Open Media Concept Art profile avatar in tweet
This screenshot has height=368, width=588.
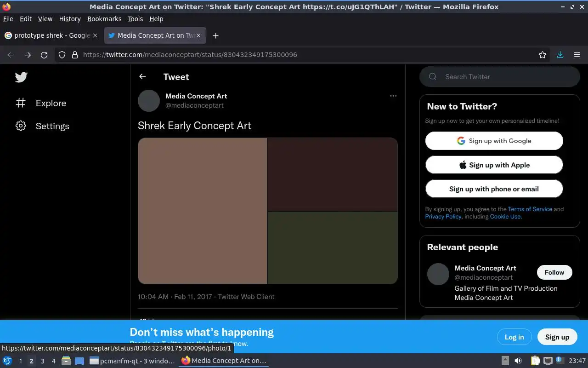coord(149,101)
